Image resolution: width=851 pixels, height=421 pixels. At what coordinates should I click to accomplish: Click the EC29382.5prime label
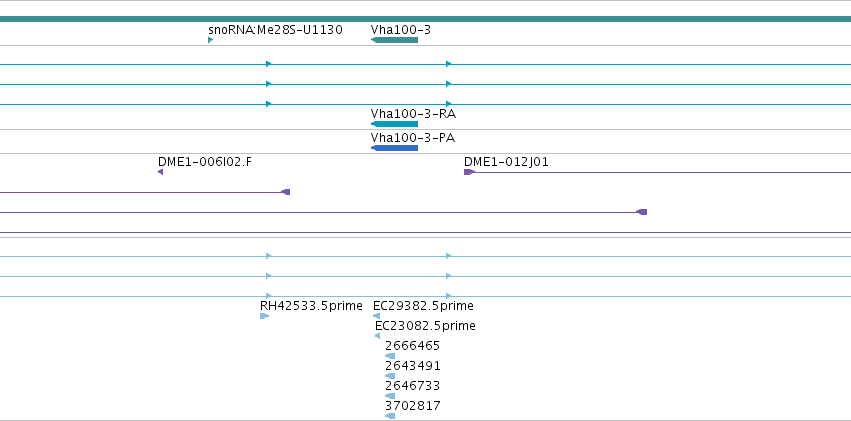[423, 306]
